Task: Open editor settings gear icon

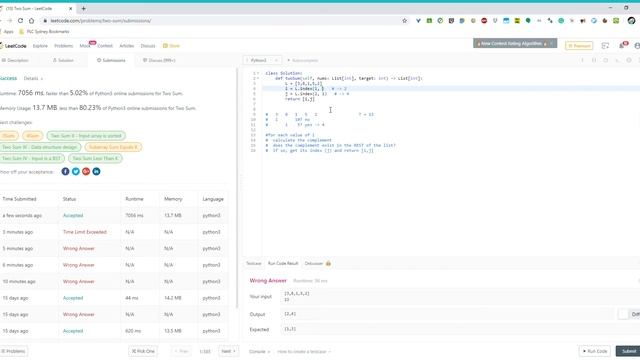Action: tap(629, 60)
